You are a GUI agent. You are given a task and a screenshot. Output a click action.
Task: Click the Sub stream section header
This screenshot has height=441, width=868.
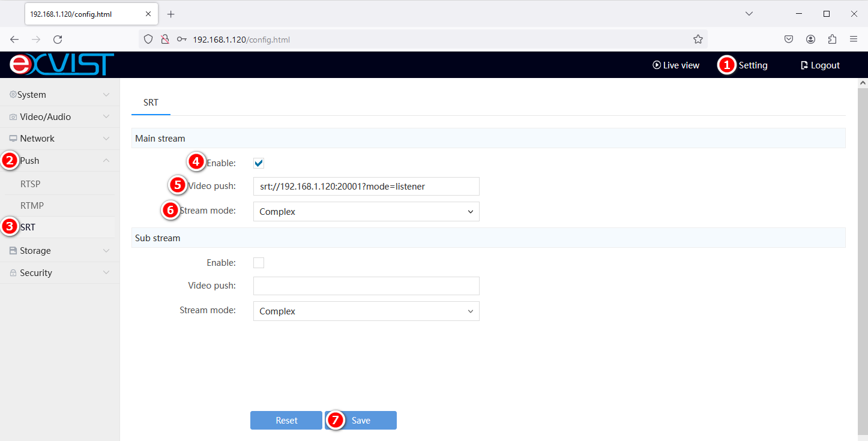coord(488,238)
